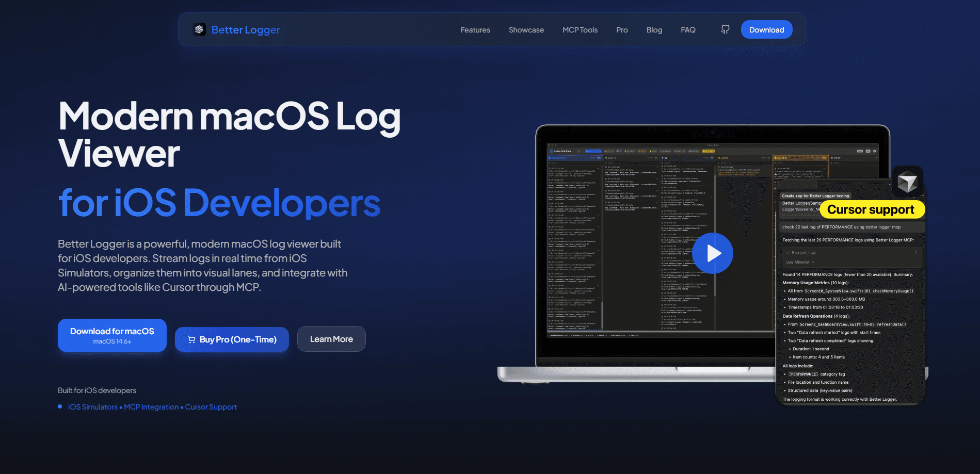This screenshot has height=474, width=980.
Task: Click Buy Pro (One-Time) button
Action: click(232, 339)
